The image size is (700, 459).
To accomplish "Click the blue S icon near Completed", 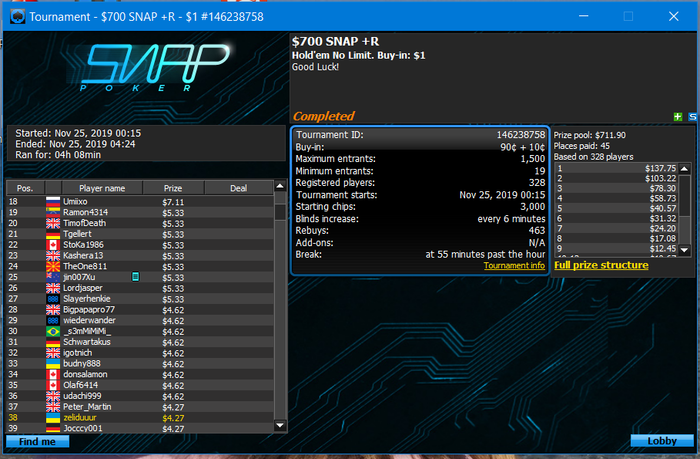I will (x=692, y=117).
